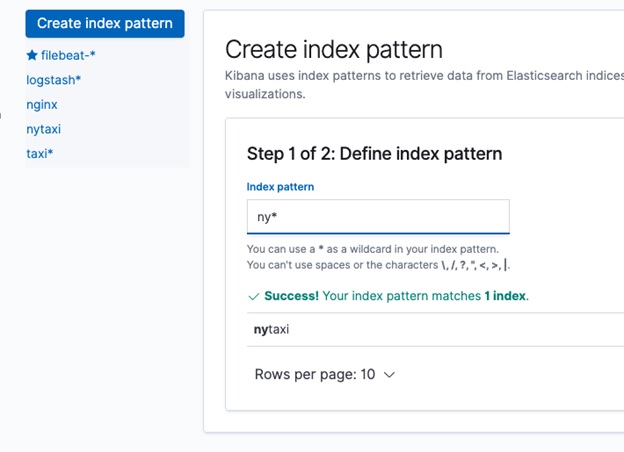Click the Kibana index patterns description text

click(x=424, y=85)
